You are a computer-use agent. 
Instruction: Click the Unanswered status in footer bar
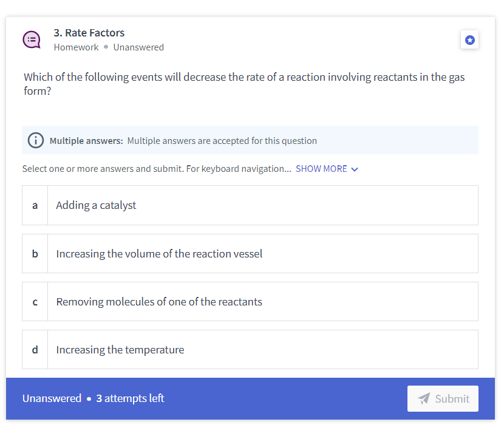pos(52,398)
